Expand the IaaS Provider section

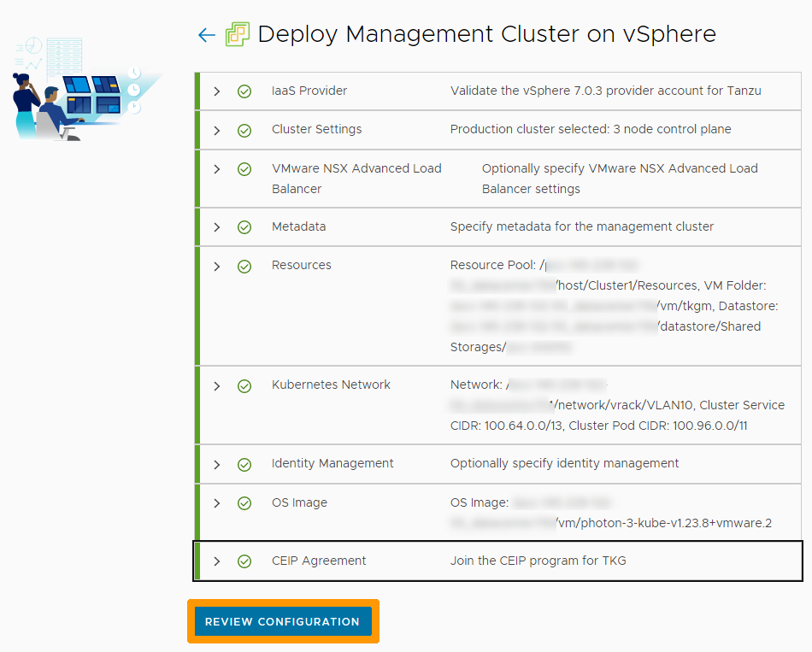[217, 91]
